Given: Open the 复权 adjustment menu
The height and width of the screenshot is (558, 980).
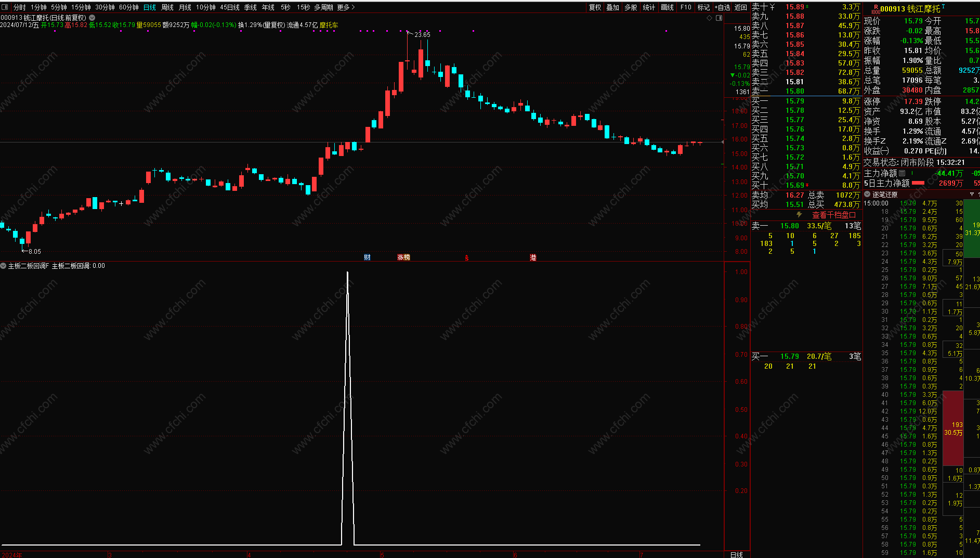Looking at the screenshot, I should click(x=595, y=7).
